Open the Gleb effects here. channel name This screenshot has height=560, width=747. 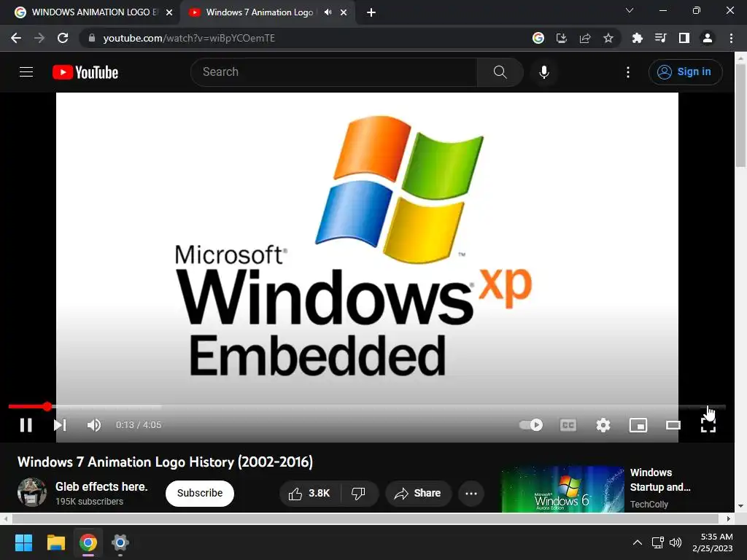(101, 486)
